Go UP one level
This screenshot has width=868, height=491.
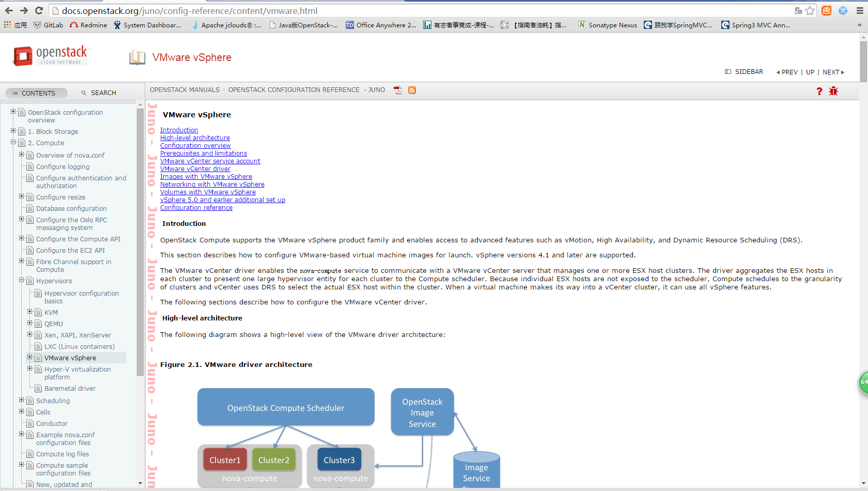point(810,72)
